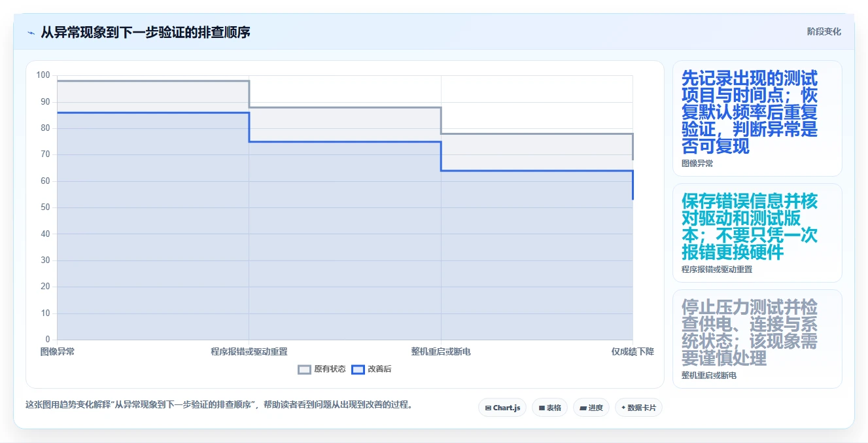Click the gray heading 停止压力测试并检查供电
This screenshot has height=443, width=868.
[x=750, y=332]
